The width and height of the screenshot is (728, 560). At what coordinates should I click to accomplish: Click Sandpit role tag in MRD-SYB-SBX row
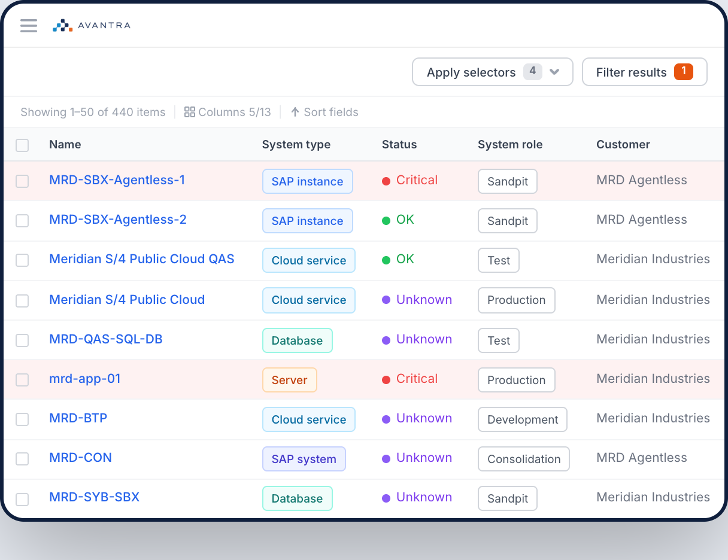[x=508, y=498]
